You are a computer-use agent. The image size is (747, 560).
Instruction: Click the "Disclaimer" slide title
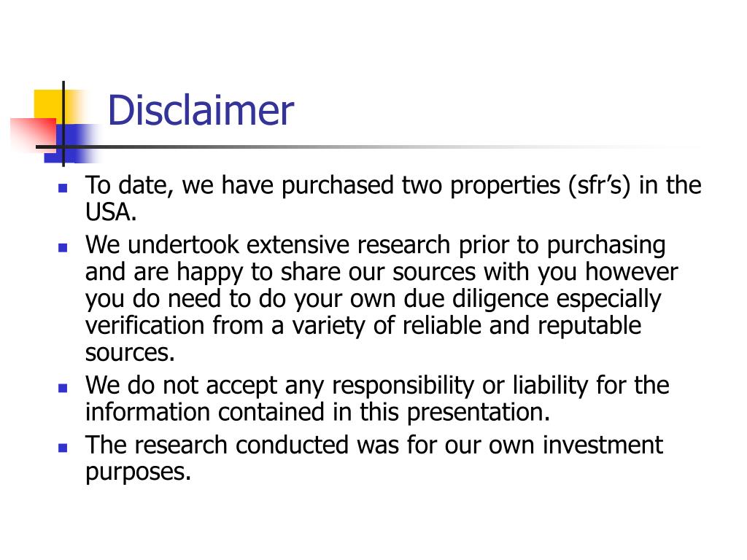201,111
